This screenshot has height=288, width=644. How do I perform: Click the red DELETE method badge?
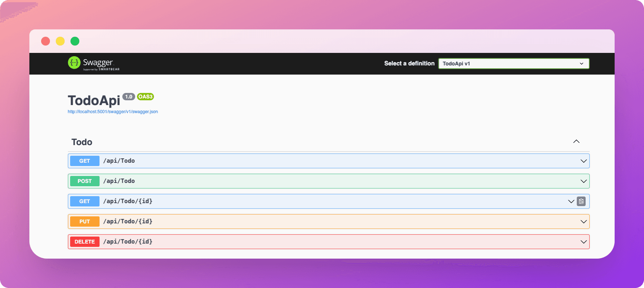coord(85,242)
